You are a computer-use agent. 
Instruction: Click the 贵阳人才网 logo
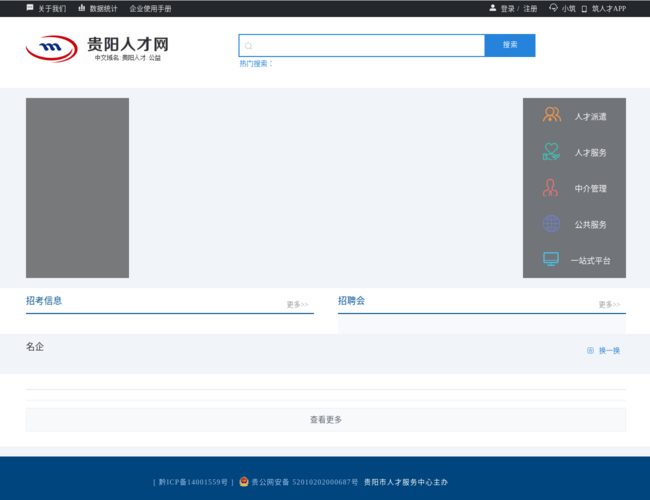pyautogui.click(x=52, y=49)
